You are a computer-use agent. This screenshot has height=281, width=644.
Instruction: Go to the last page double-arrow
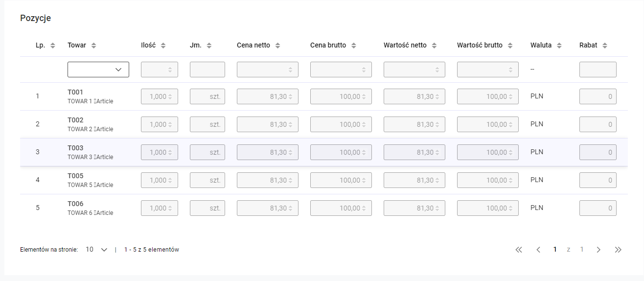618,250
